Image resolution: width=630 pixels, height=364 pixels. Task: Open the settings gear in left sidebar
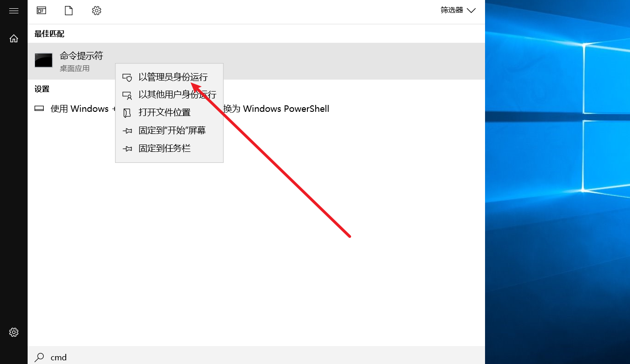tap(14, 332)
